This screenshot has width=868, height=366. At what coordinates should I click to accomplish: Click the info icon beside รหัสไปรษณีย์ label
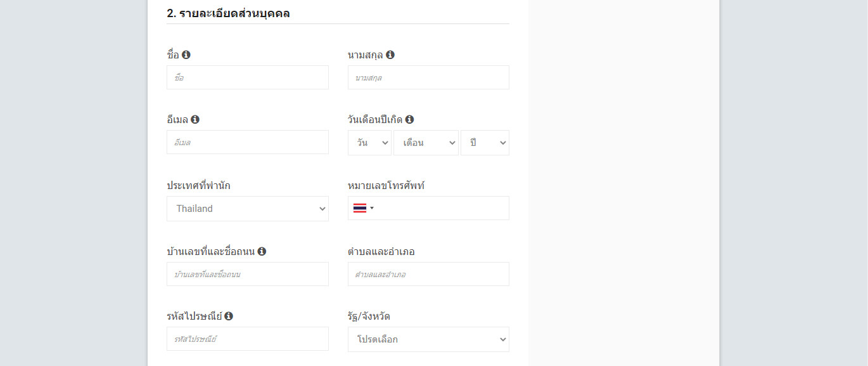click(229, 316)
